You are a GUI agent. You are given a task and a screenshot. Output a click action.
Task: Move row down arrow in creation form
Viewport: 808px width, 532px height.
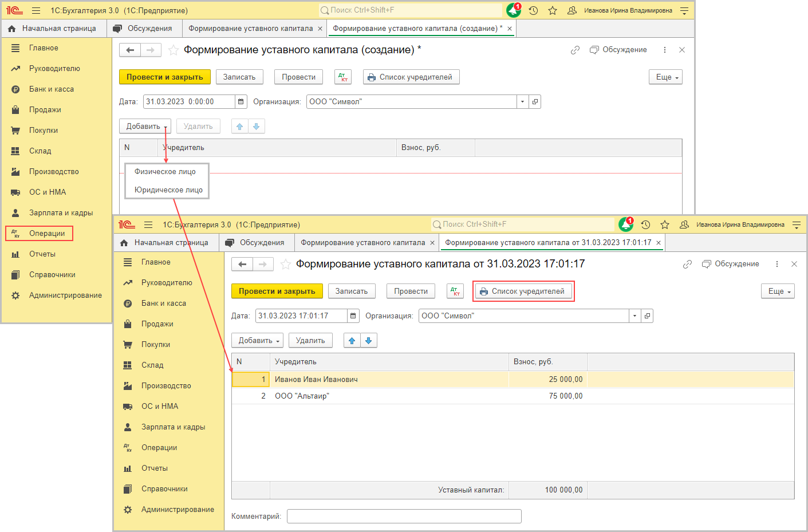256,127
